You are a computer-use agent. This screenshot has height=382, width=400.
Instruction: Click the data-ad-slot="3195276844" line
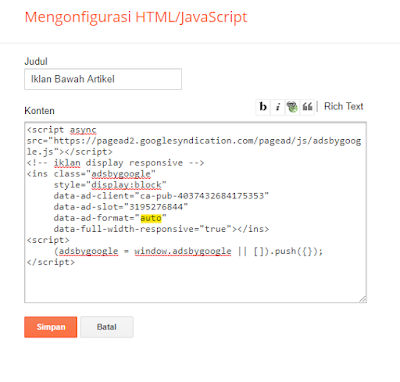tap(121, 207)
